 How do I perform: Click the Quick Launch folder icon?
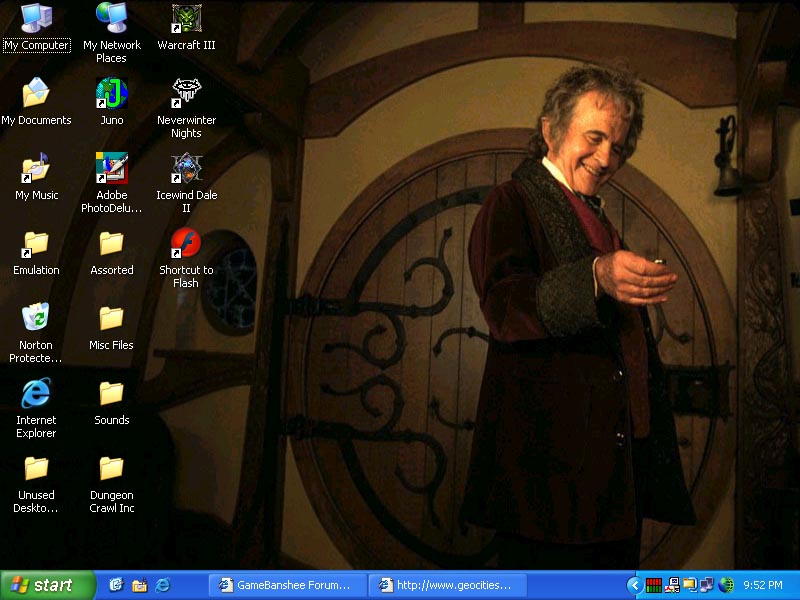[139, 585]
